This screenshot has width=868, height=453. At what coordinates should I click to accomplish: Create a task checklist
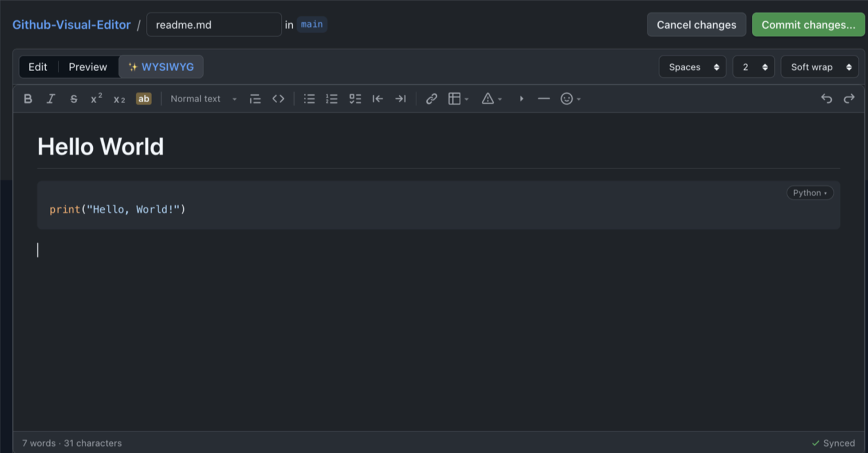click(x=355, y=99)
